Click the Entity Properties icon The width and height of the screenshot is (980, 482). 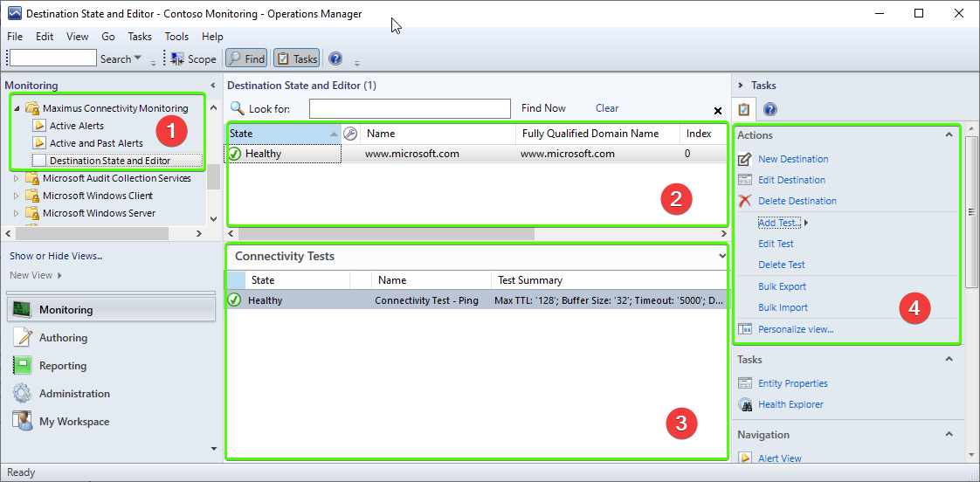point(745,383)
